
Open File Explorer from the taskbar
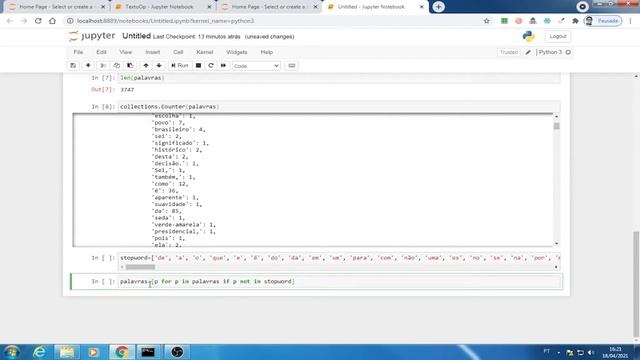67,352
